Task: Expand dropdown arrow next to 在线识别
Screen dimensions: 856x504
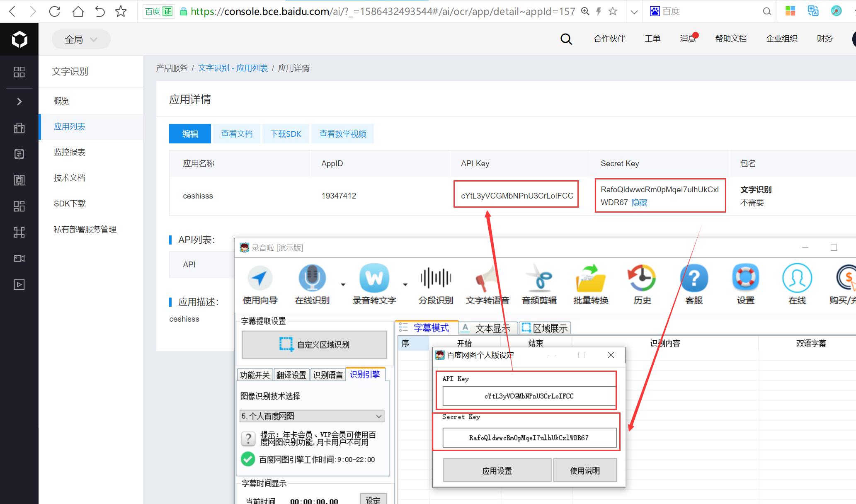Action: pyautogui.click(x=343, y=284)
